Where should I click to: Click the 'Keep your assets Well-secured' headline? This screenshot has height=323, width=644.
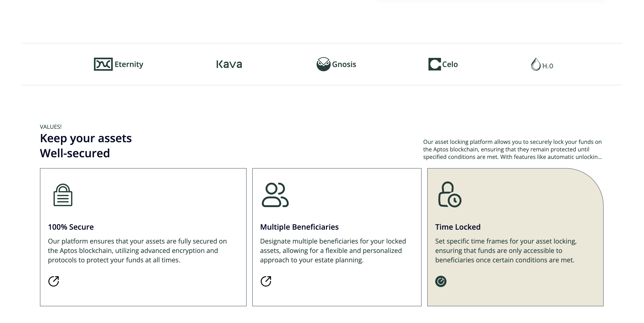coord(86,146)
